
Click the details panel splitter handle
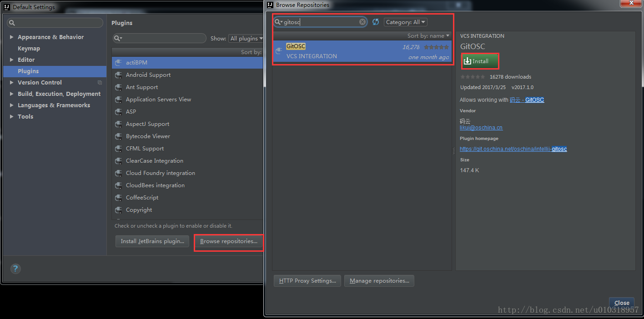453,151
